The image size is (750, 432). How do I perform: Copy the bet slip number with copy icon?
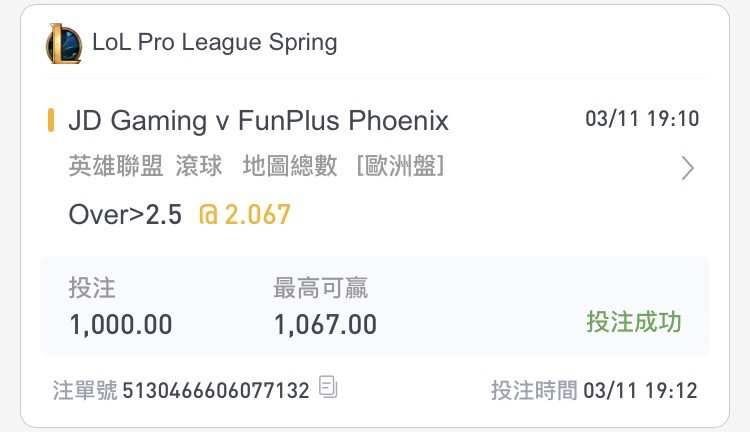click(x=328, y=387)
